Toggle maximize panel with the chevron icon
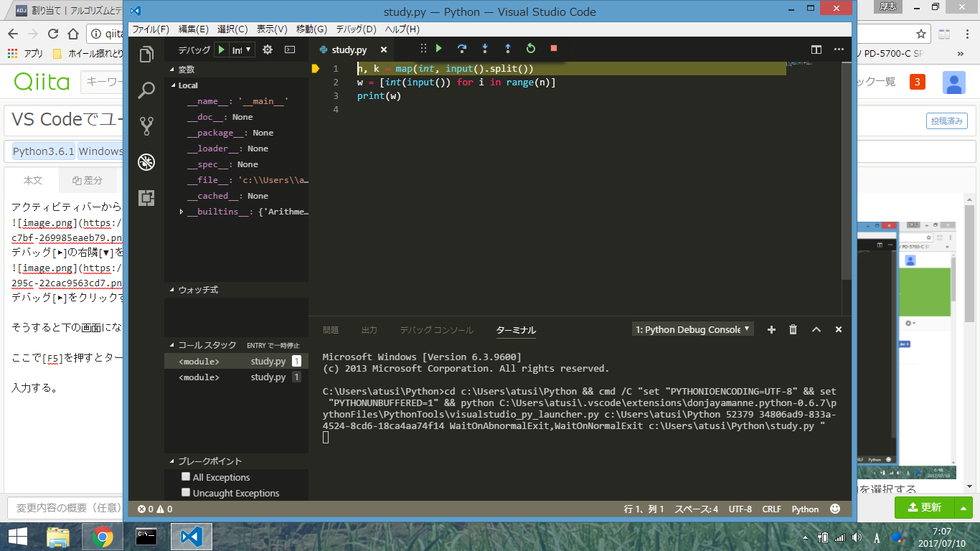This screenshot has height=551, width=980. (x=816, y=329)
